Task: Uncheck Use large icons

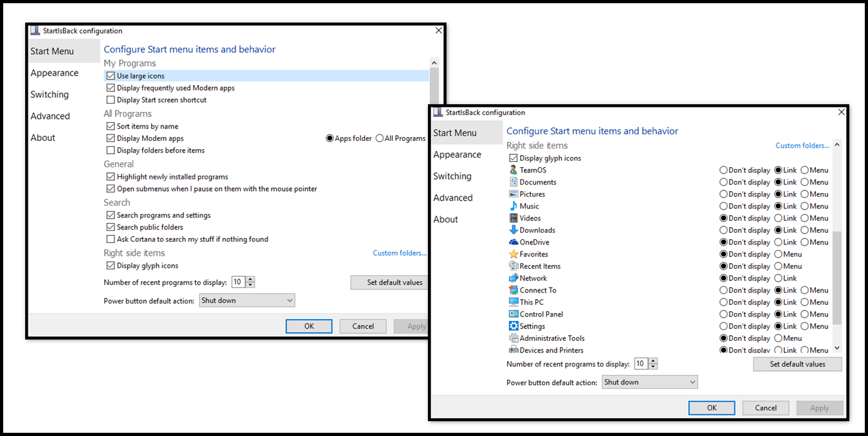Action: pyautogui.click(x=111, y=76)
